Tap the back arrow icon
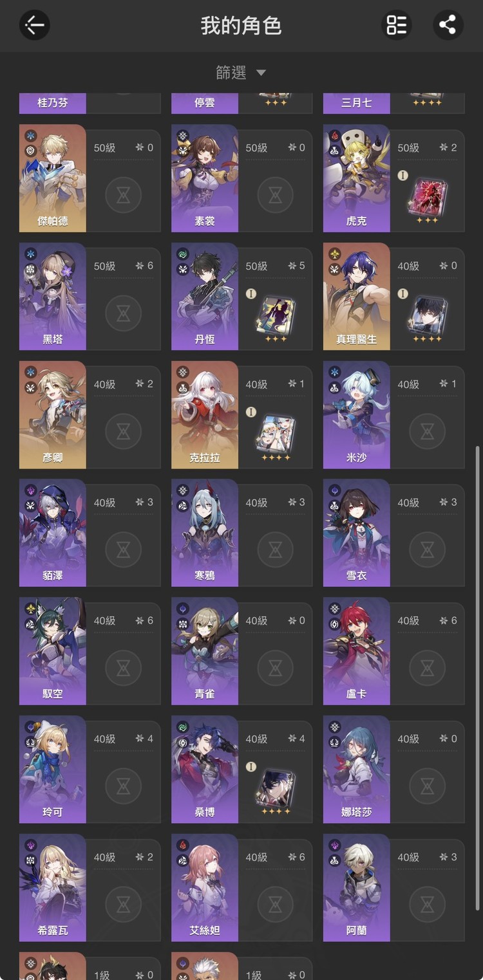The image size is (483, 980). 34,25
